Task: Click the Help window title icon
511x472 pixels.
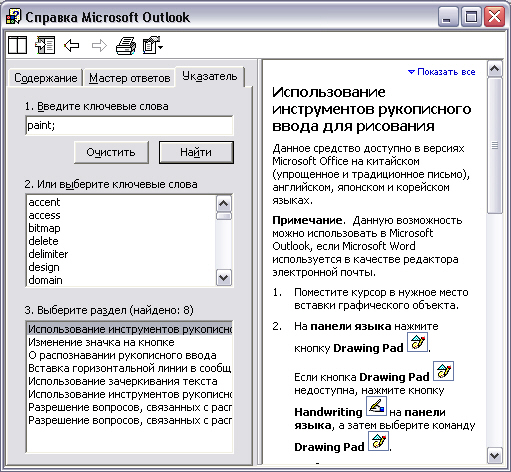Action: [x=13, y=17]
